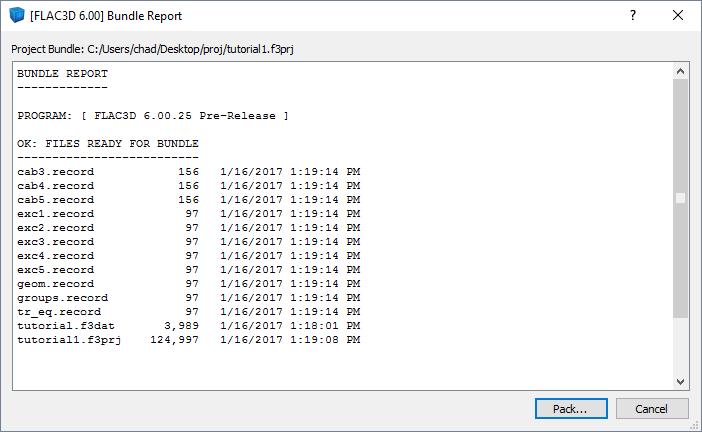Click the 3,989 file size value

pyautogui.click(x=181, y=326)
